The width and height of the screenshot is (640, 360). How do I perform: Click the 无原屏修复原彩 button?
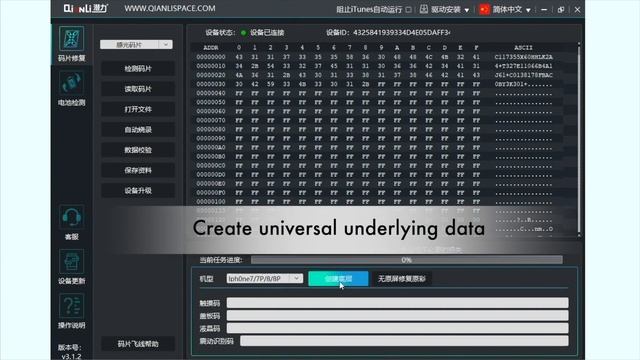pos(402,279)
